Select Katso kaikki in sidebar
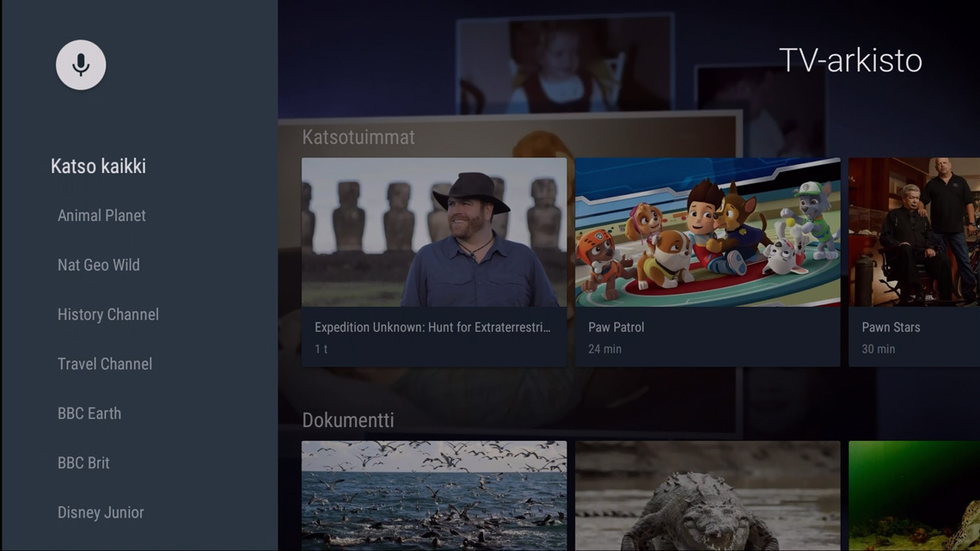This screenshot has width=980, height=551. (98, 167)
